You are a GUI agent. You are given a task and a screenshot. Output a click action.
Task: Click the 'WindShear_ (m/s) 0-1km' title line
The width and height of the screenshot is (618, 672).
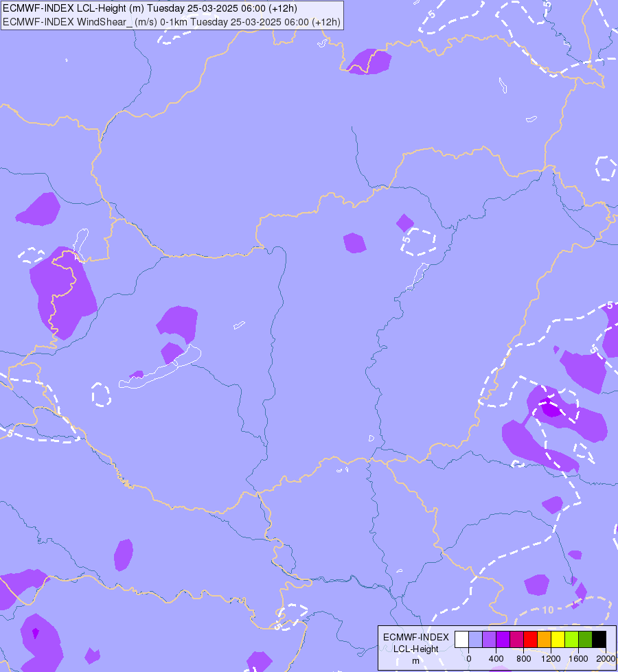[172, 22]
